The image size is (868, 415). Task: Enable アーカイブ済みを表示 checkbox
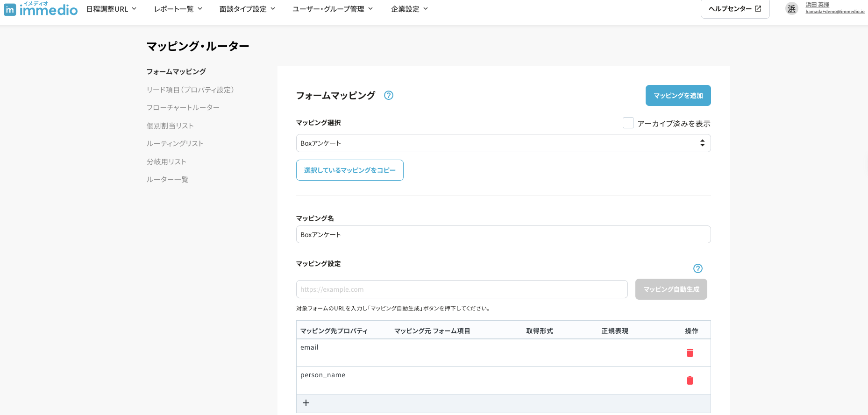628,123
